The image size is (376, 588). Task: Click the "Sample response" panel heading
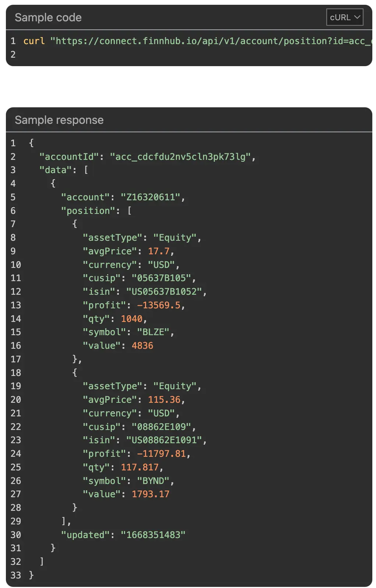[x=59, y=120]
